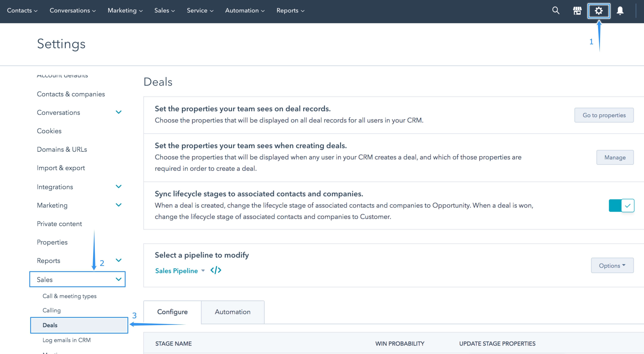Open the Automation top menu
Screen dimensions: 644x354
point(245,11)
